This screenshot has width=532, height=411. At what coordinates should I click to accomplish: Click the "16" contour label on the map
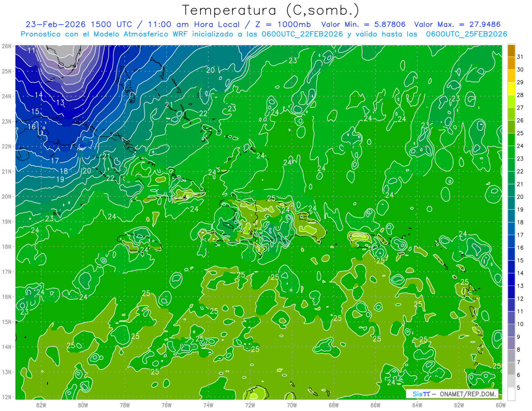(31, 127)
